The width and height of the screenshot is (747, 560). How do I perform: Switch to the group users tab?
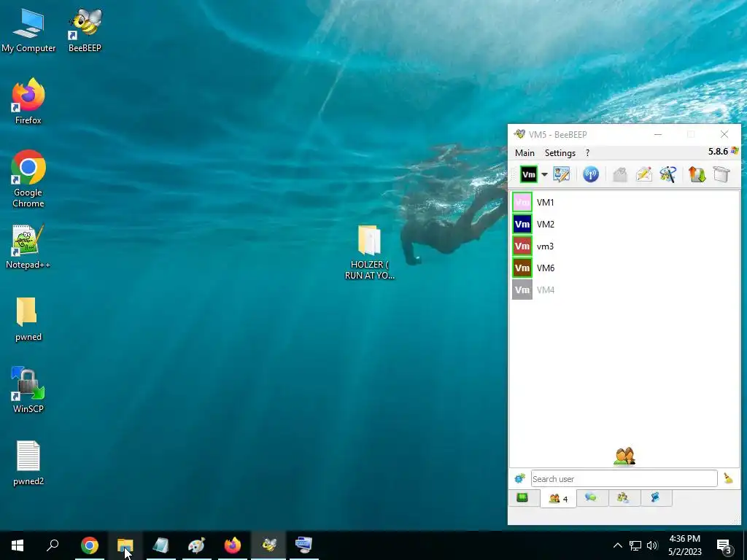(623, 498)
